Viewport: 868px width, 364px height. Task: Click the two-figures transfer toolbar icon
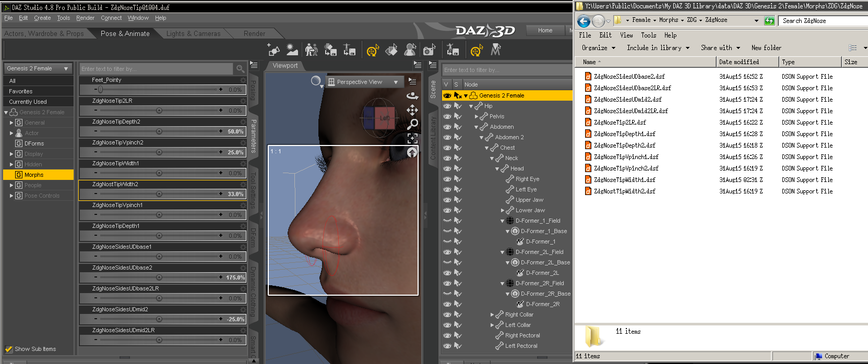(x=312, y=50)
